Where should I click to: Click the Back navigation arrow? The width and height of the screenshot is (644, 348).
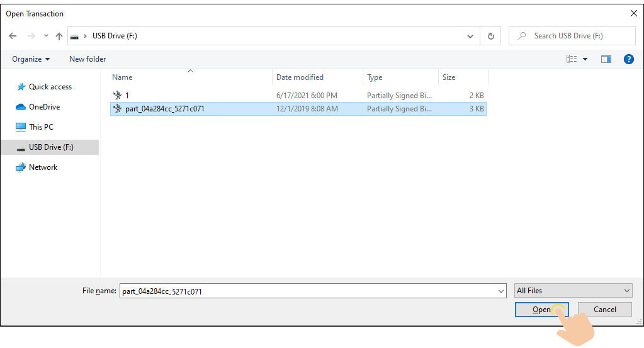pos(13,36)
